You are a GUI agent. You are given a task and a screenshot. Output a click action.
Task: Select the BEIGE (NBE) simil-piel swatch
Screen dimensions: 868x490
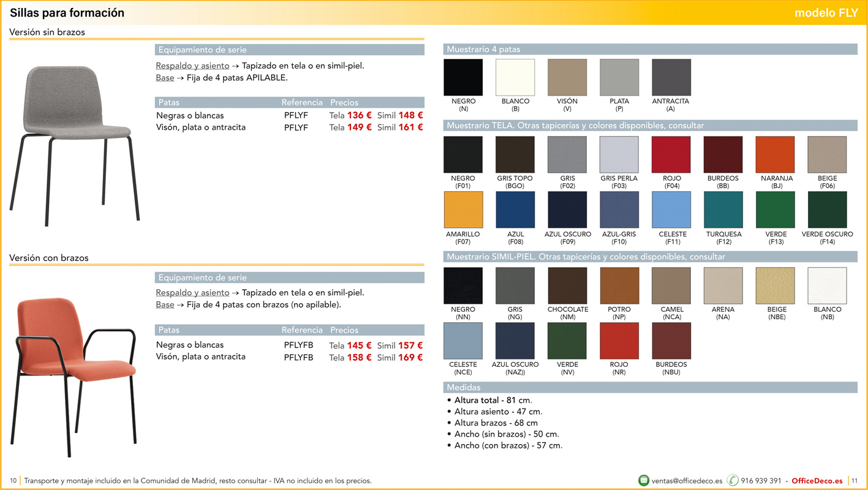776,285
